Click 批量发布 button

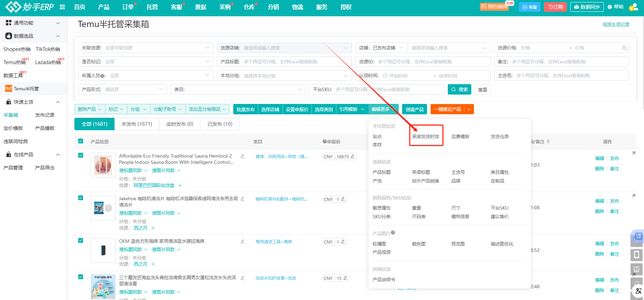245,109
